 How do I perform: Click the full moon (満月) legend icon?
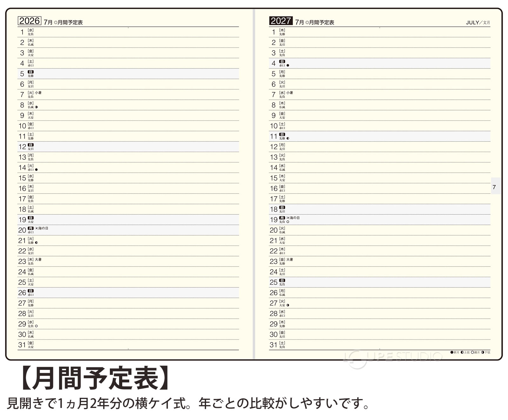click(x=472, y=352)
